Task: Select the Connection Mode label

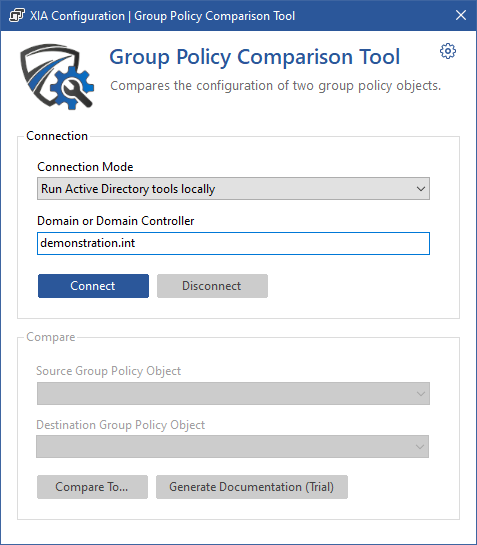Action: click(85, 167)
